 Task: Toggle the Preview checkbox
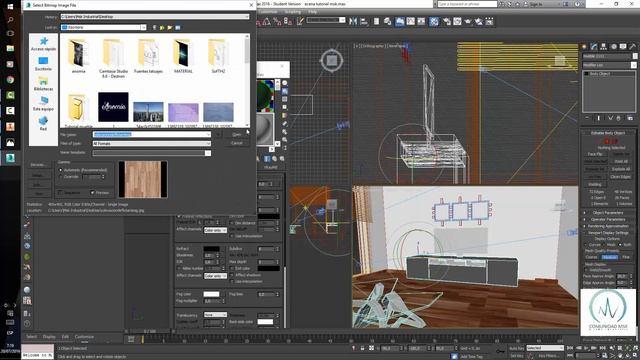(92, 192)
